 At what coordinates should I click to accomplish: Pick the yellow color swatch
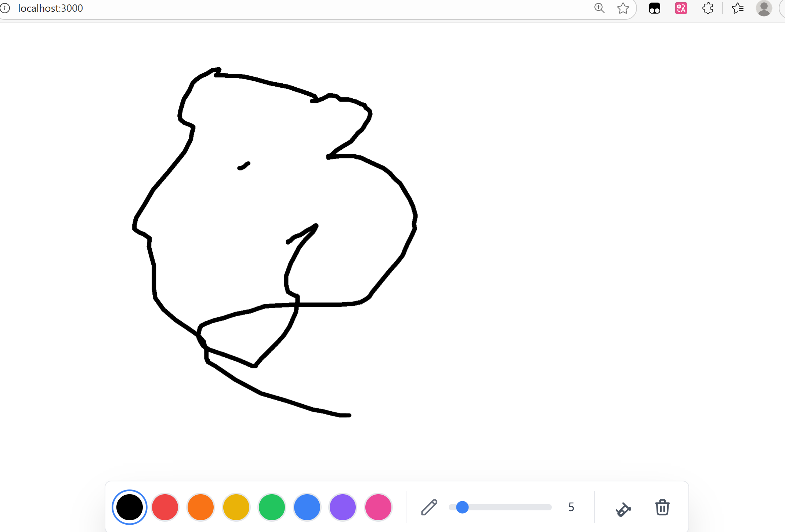[236, 507]
